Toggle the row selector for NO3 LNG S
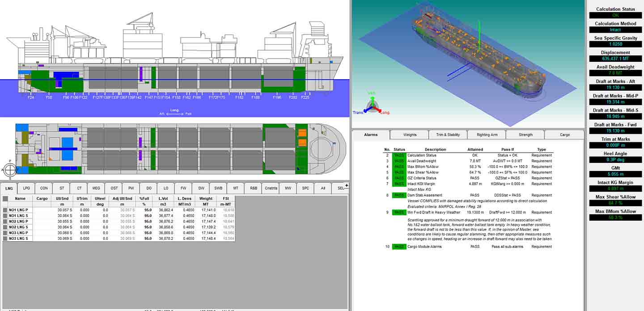644x311 pixels. 5,239
